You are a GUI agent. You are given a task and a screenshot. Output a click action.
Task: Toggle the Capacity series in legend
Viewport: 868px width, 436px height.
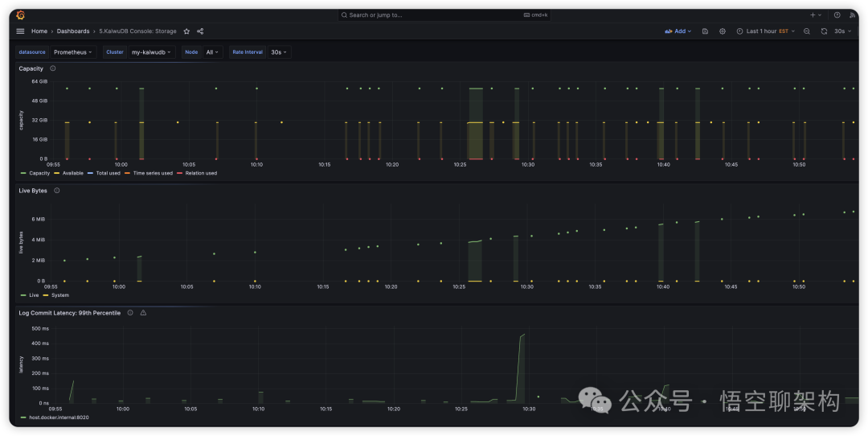(x=39, y=173)
